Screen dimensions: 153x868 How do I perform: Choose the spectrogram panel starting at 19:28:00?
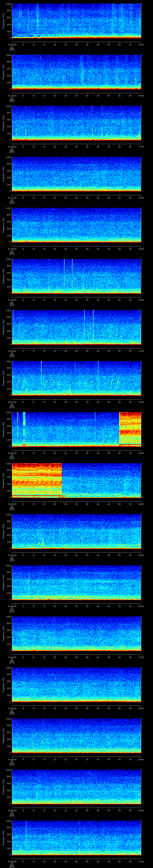click(76, 736)
